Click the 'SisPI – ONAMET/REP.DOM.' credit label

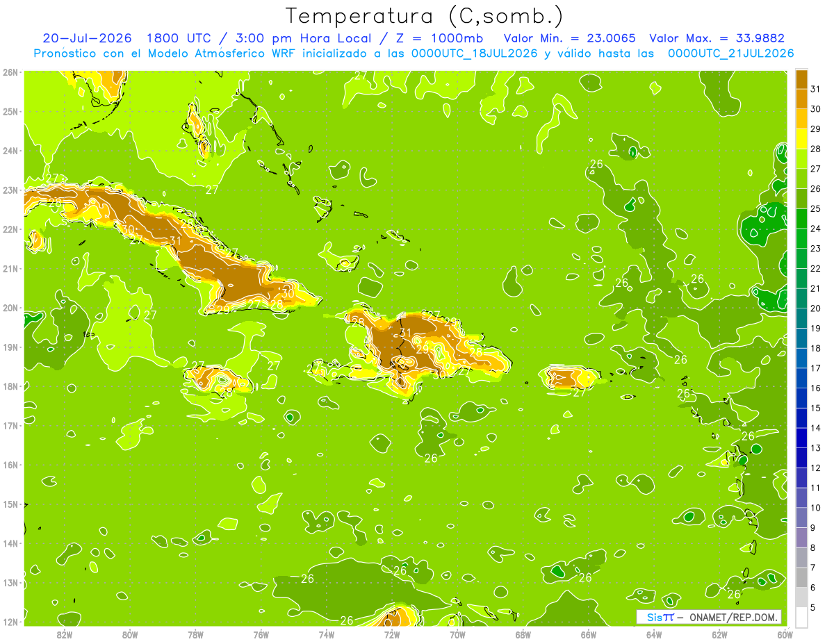[x=708, y=618]
